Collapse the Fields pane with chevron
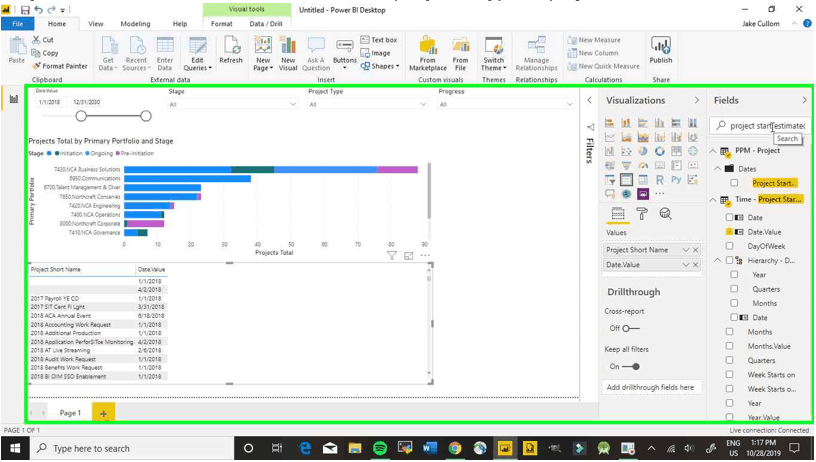Screen dimensions: 816x462 [x=805, y=100]
